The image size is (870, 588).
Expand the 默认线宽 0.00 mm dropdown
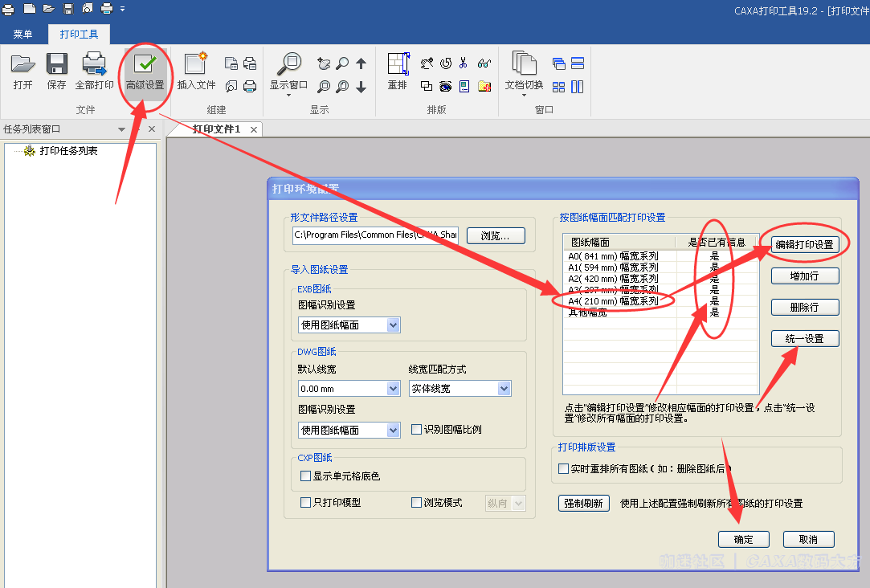pos(393,389)
